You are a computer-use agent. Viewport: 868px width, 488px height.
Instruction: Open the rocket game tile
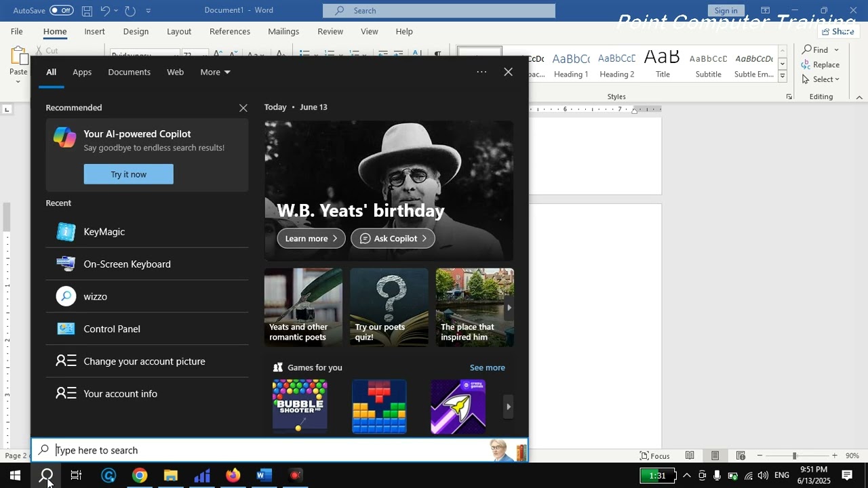[458, 406]
